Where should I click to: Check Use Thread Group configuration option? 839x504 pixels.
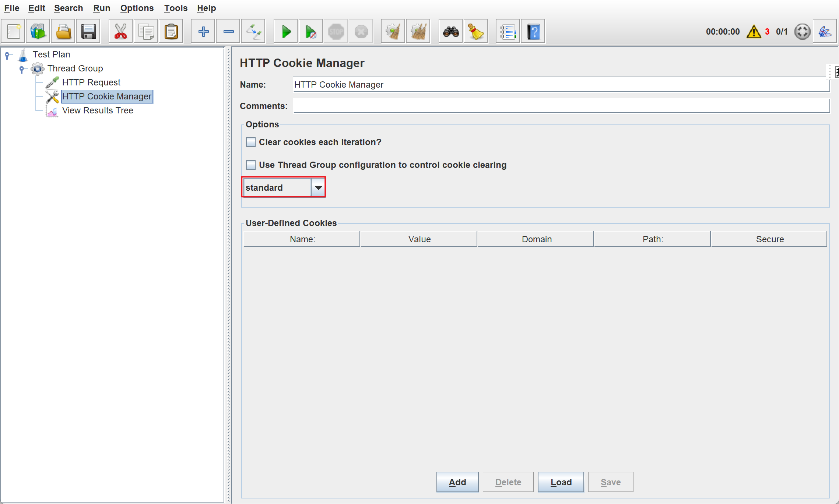pyautogui.click(x=251, y=165)
